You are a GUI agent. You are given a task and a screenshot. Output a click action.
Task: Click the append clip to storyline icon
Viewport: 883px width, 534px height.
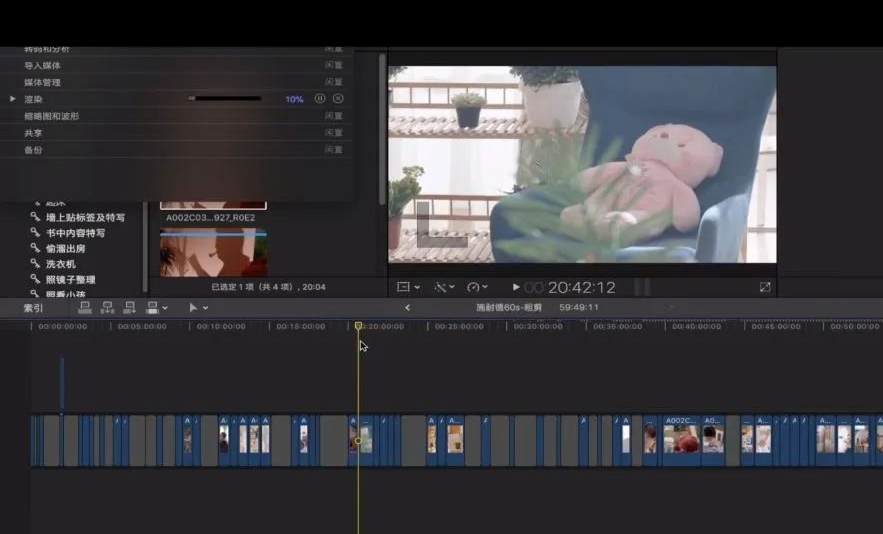(x=129, y=308)
